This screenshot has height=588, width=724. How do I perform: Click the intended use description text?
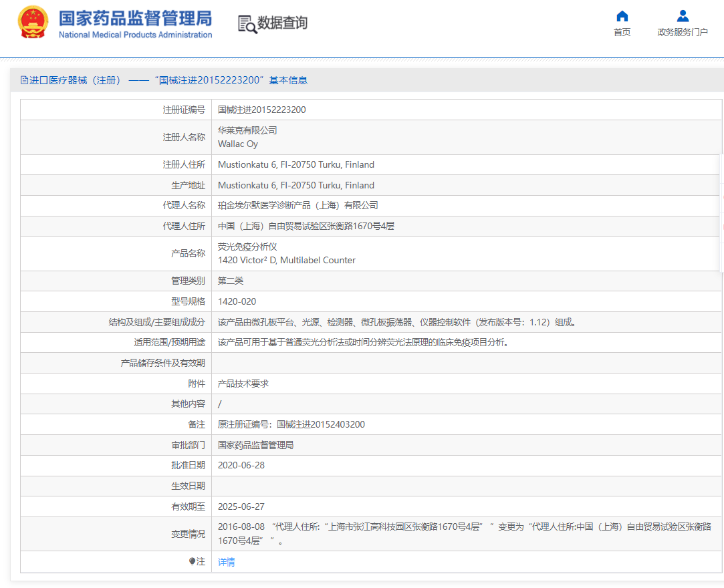[x=364, y=343]
